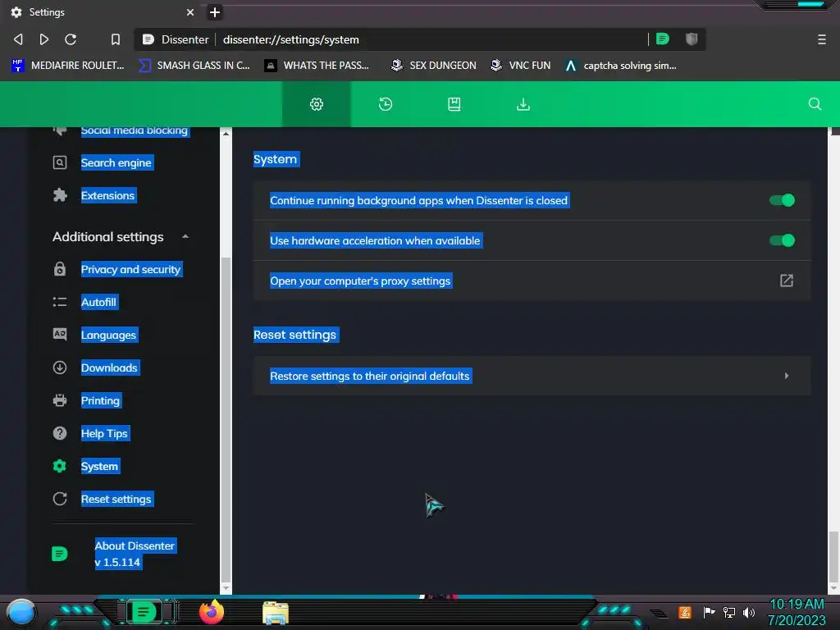
Task: Open About Dissenter v 1.5.114
Action: point(135,554)
